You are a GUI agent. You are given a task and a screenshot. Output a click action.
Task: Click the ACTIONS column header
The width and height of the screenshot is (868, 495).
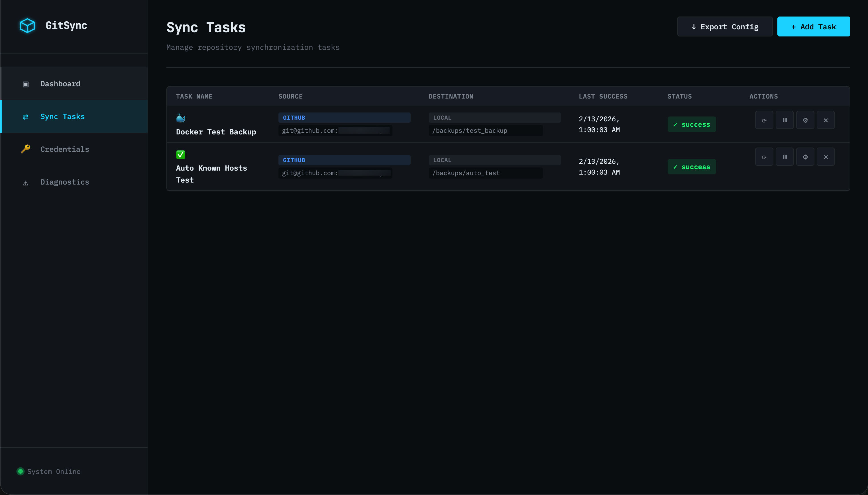click(x=764, y=97)
